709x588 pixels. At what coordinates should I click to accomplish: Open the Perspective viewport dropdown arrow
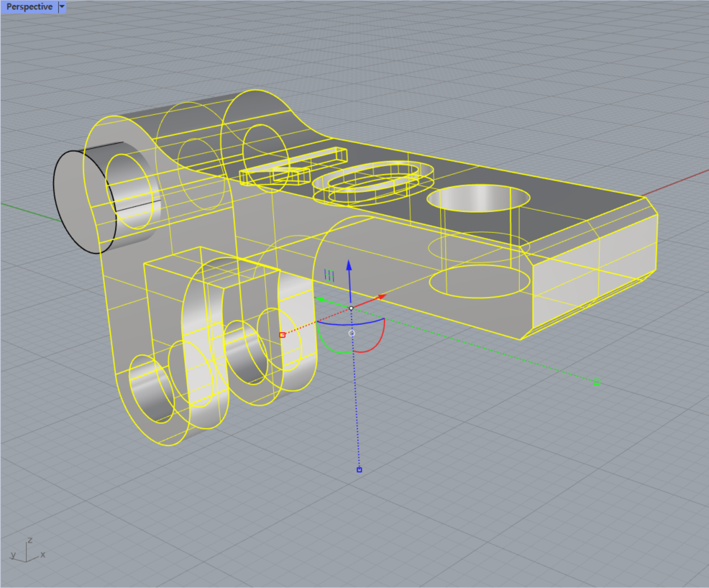point(62,6)
